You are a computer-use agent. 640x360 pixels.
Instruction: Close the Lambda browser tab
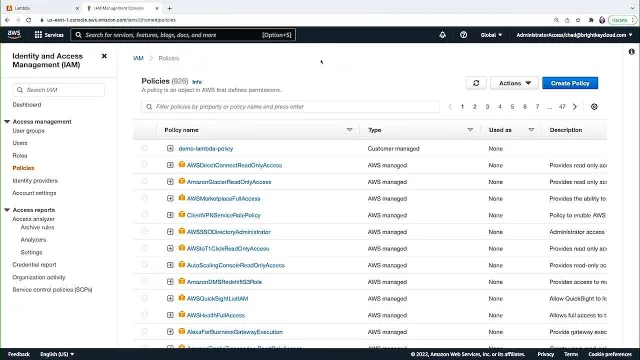77,8
